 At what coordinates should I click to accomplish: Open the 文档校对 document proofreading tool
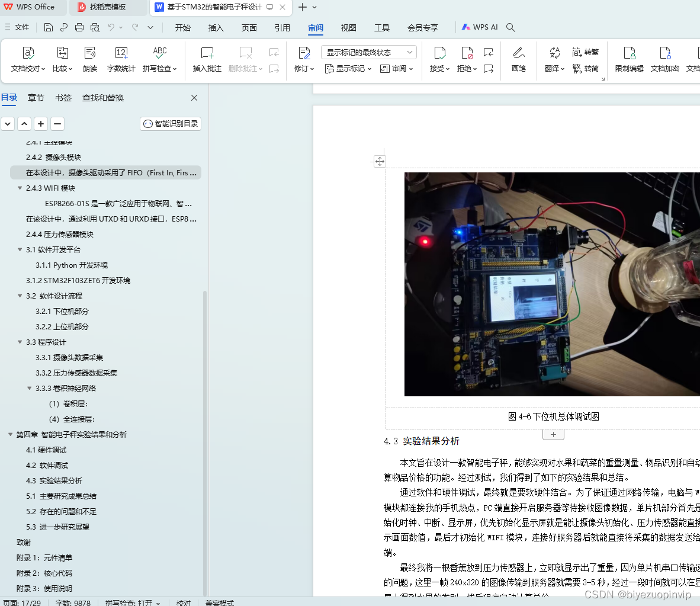click(x=28, y=59)
